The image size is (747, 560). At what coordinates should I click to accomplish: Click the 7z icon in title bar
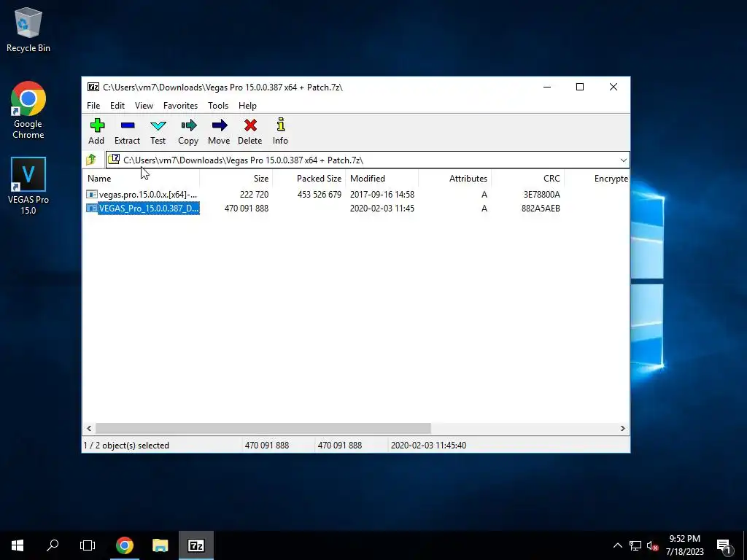tap(93, 87)
